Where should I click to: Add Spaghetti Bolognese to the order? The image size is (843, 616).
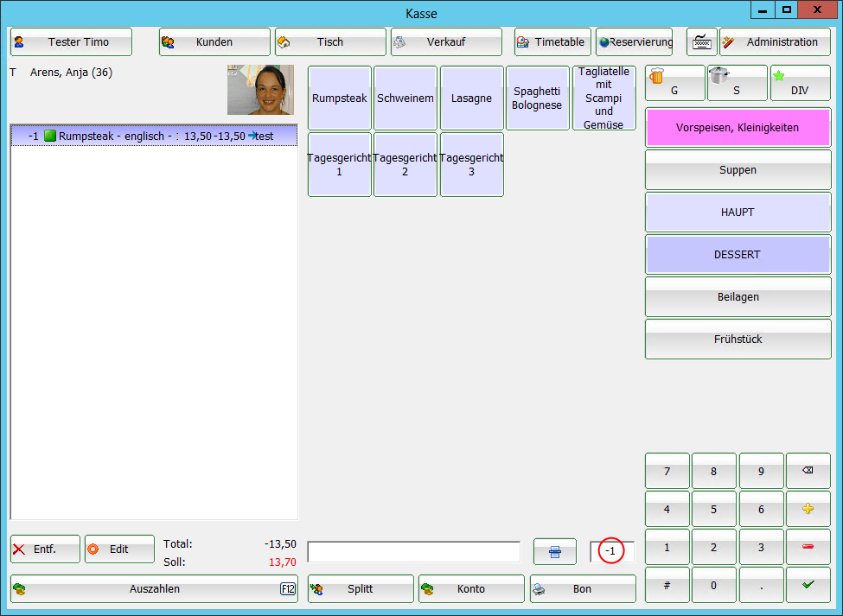(537, 98)
